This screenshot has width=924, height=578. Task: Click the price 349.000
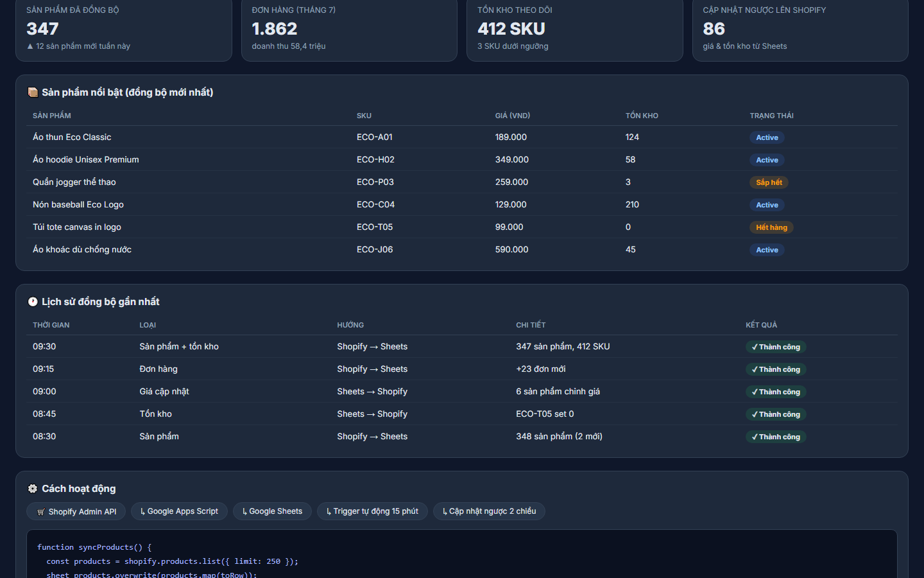(512, 160)
